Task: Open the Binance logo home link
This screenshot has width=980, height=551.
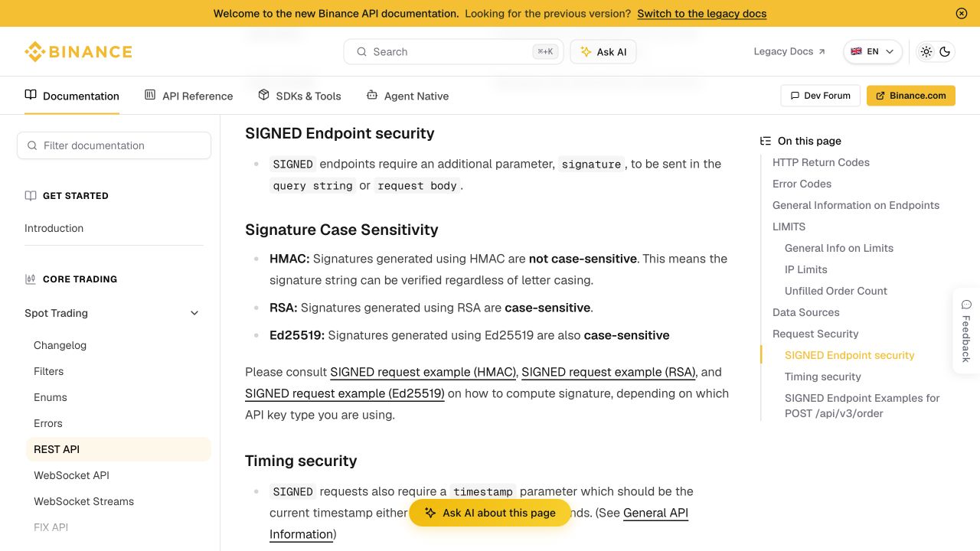Action: (78, 51)
